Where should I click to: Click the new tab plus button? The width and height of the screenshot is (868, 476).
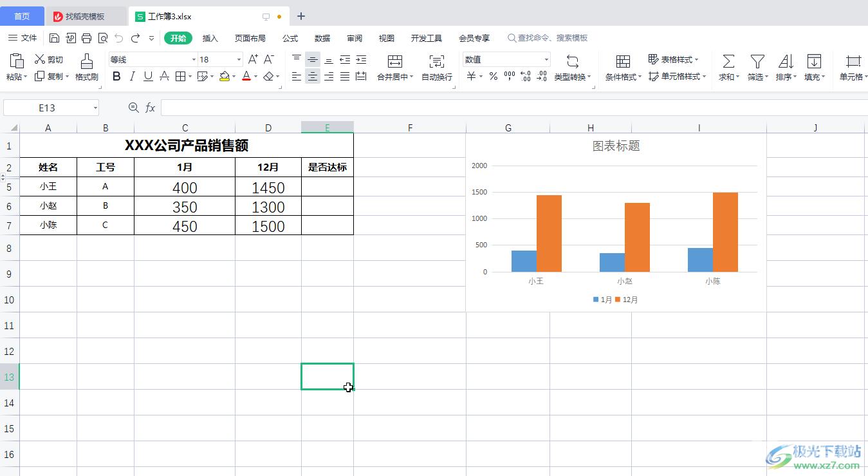click(x=301, y=16)
